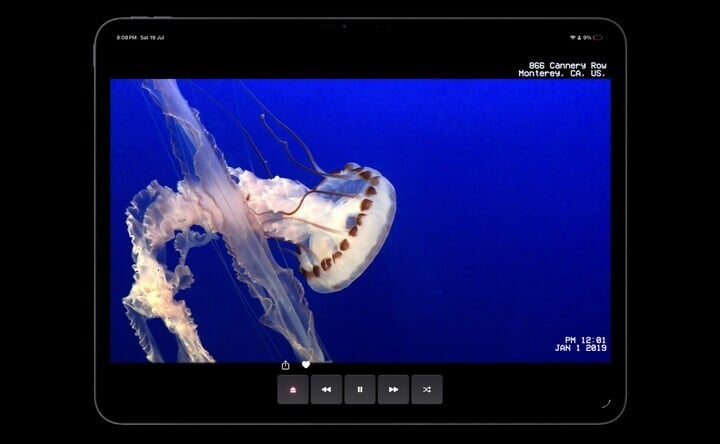Click the PM 12:01 timestamp overlay
720x444 pixels.
tap(585, 340)
